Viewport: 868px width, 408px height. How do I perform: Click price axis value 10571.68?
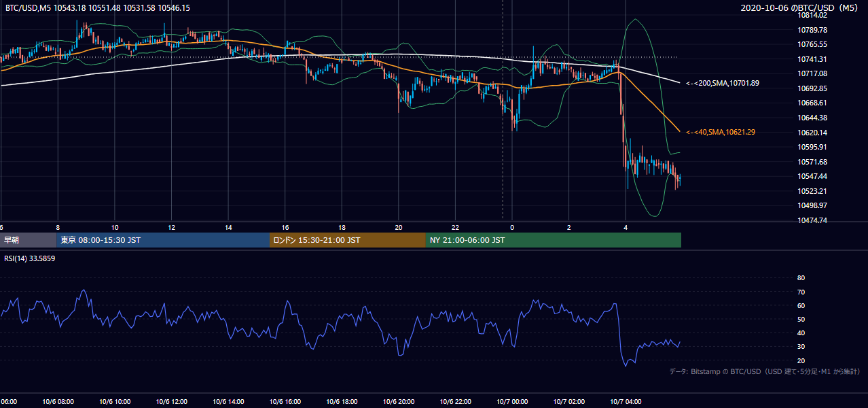tap(812, 162)
